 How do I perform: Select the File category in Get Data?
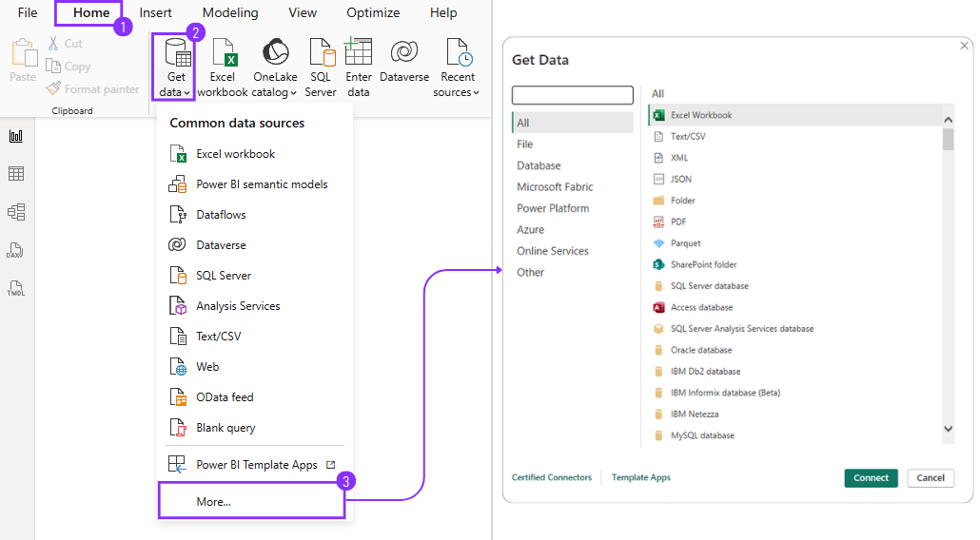[x=573, y=145]
